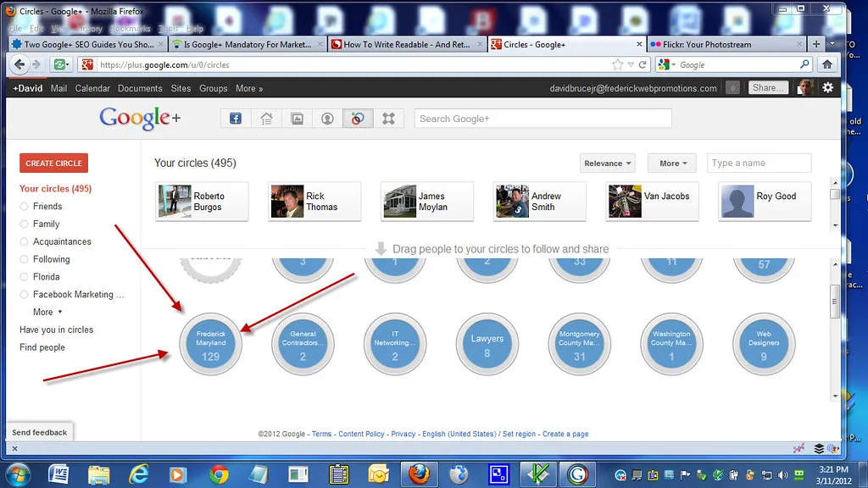Click the people list scrollbar thumb
This screenshot has width=868, height=488.
point(835,194)
